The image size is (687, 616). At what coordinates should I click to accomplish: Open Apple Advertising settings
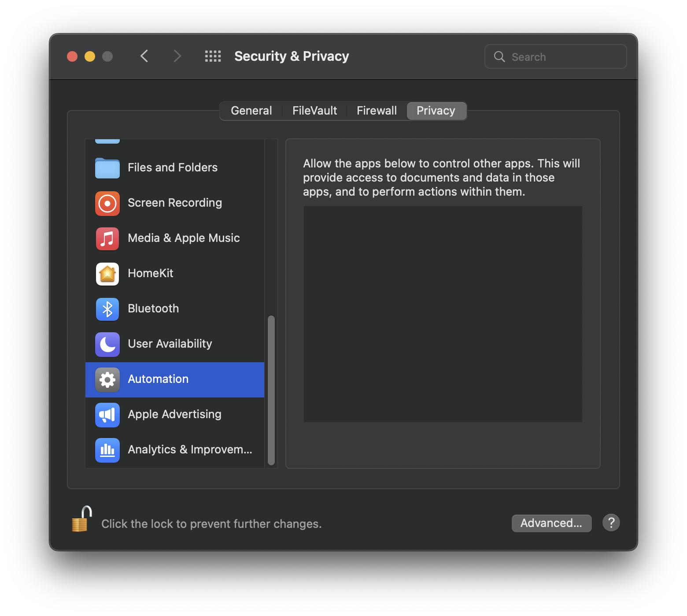[x=174, y=414]
